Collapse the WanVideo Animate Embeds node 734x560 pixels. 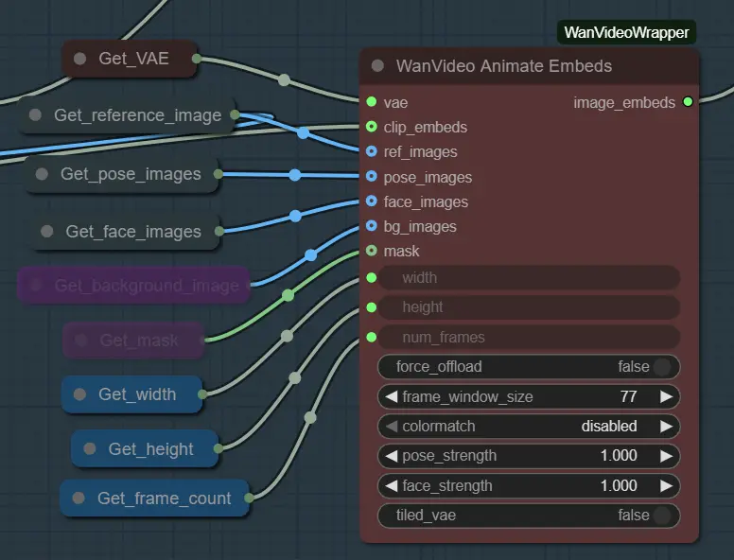point(378,66)
